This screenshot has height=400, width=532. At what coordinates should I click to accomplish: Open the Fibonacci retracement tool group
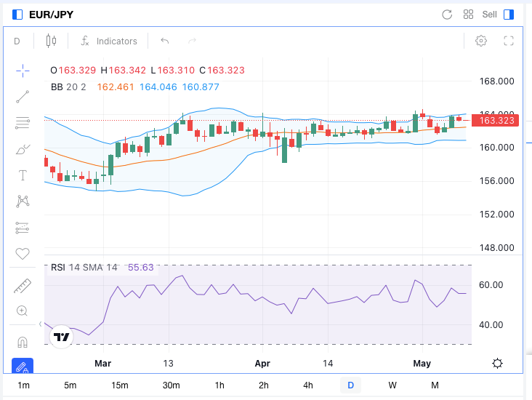coord(23,123)
